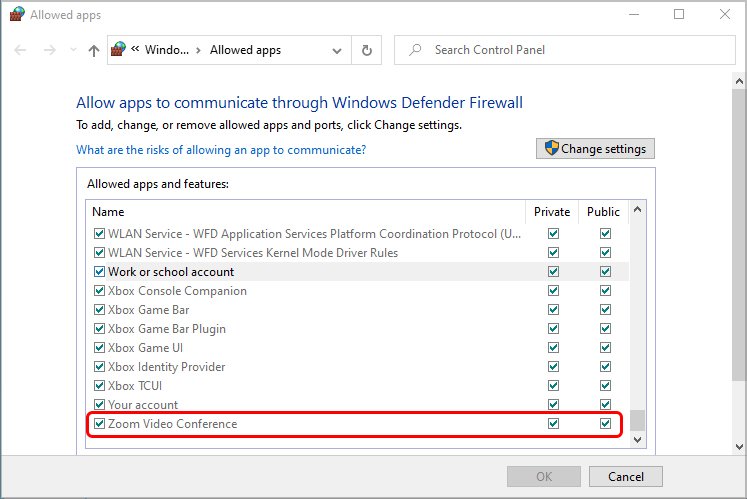Open the recent locations dropdown arrow

point(73,50)
